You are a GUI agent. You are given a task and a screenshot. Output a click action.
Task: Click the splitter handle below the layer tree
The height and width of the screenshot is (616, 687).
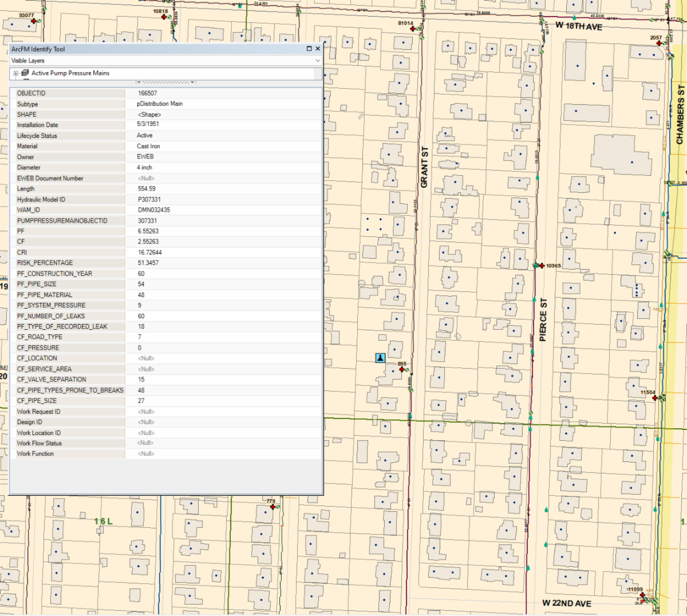(166, 82)
